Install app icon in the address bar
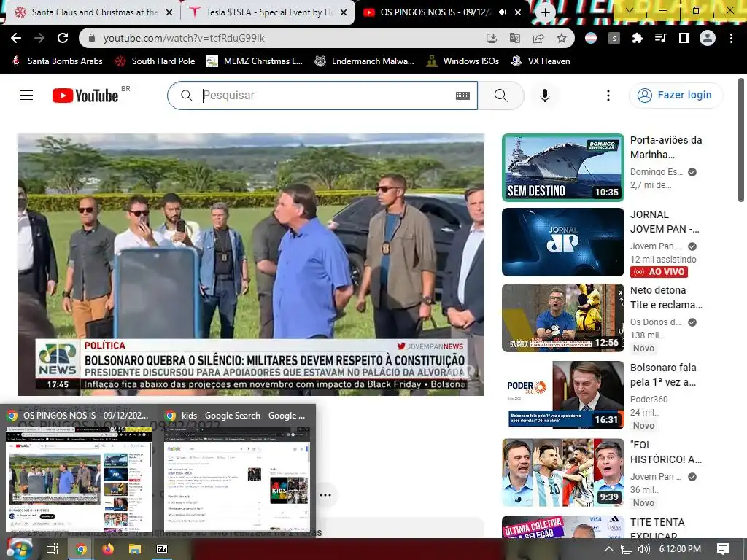Viewport: 747px width, 560px height. (x=492, y=38)
